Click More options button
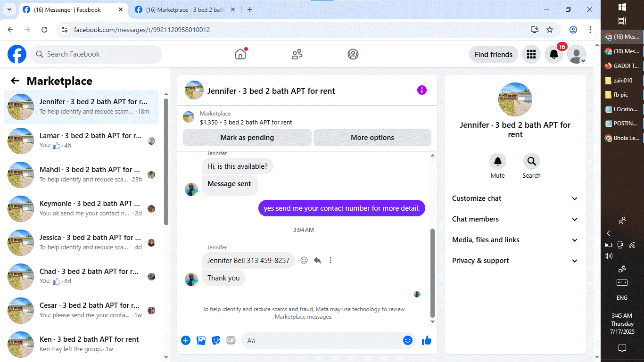Screen dimensions: 644x362 pos(372,138)
